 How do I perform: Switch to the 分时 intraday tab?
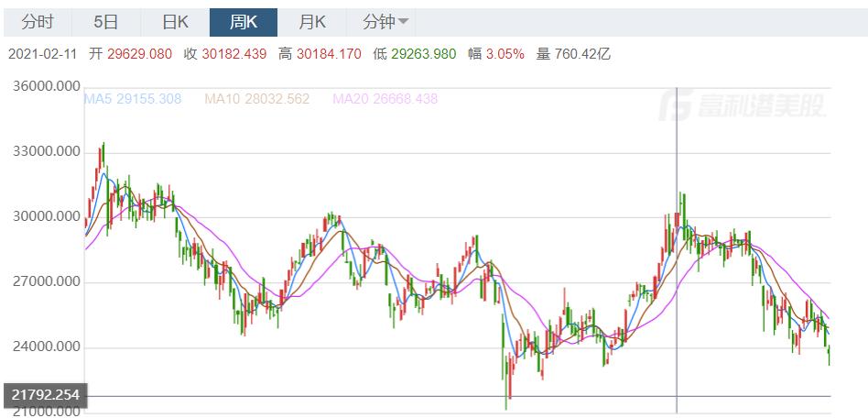pos(38,21)
